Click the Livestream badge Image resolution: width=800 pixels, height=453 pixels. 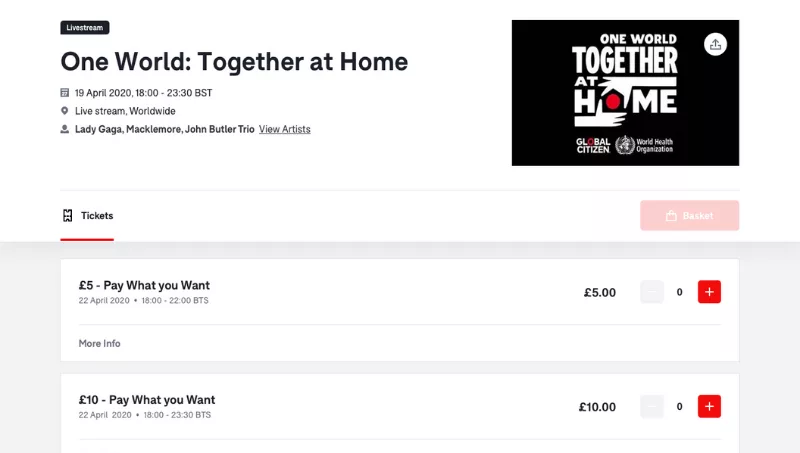pos(85,28)
